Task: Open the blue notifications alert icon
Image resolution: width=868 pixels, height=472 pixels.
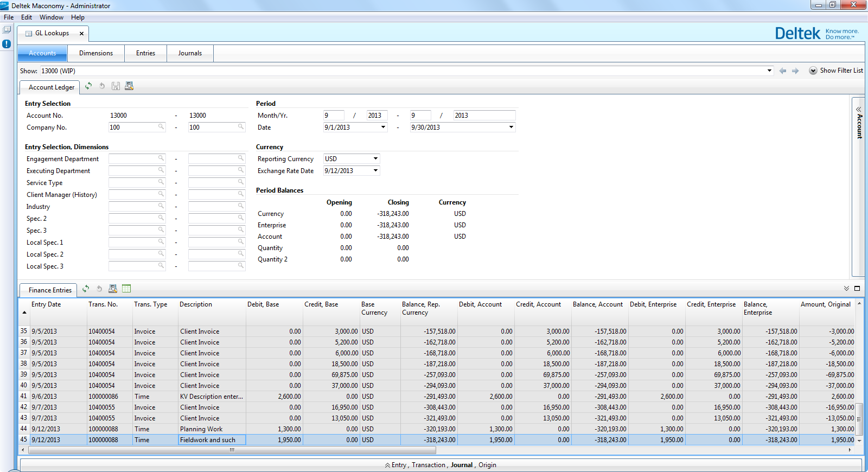Action: click(7, 44)
